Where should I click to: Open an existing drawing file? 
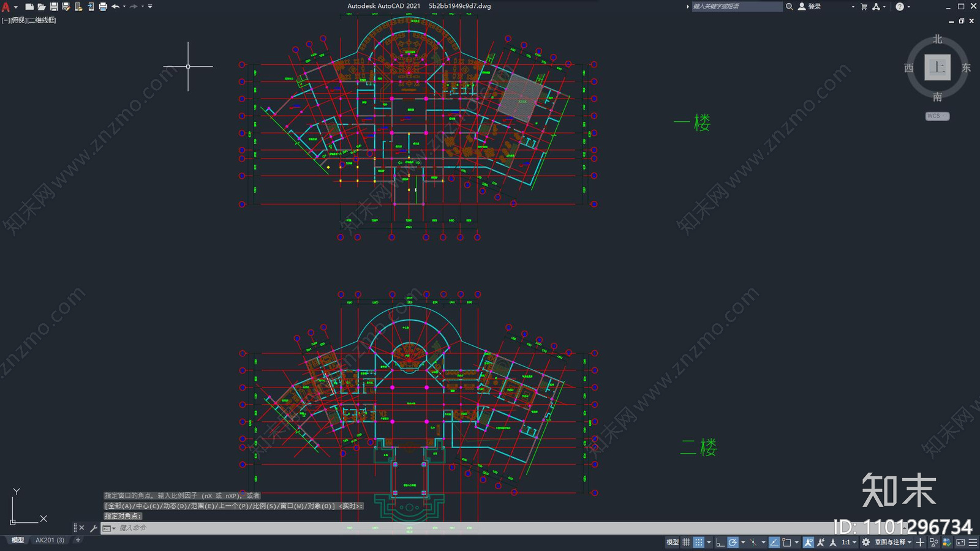pyautogui.click(x=42, y=7)
